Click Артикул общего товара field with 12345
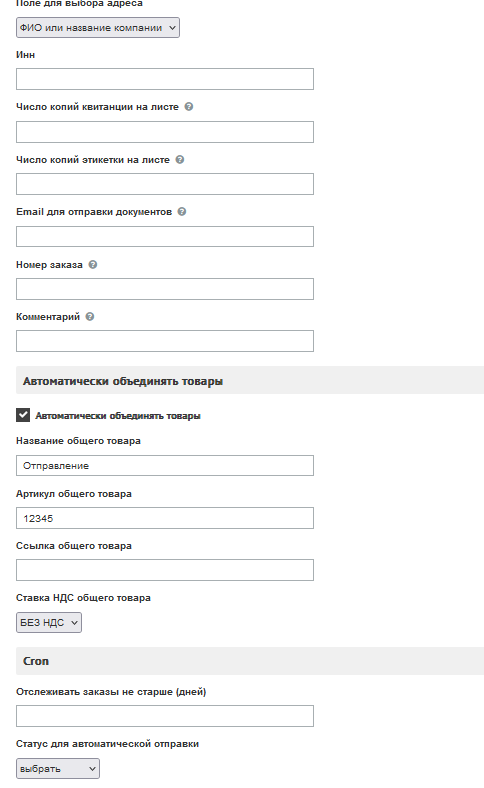 (165, 518)
